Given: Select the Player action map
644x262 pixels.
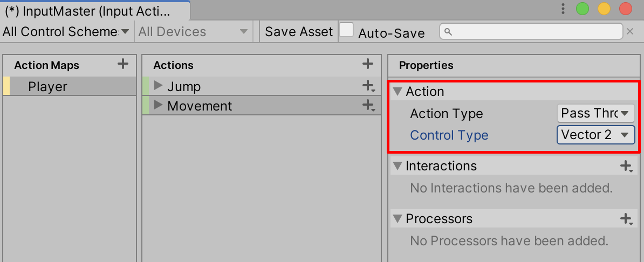Looking at the screenshot, I should (47, 87).
